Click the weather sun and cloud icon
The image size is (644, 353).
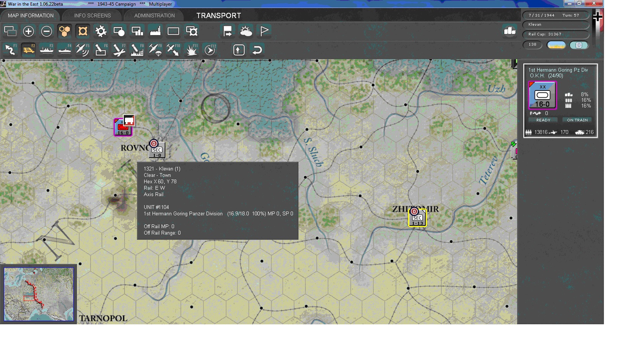pyautogui.click(x=246, y=31)
